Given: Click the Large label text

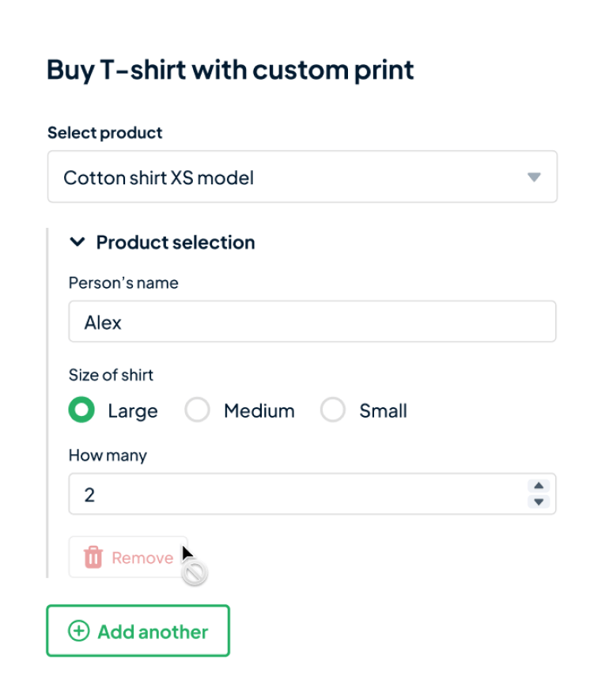Looking at the screenshot, I should 132,411.
